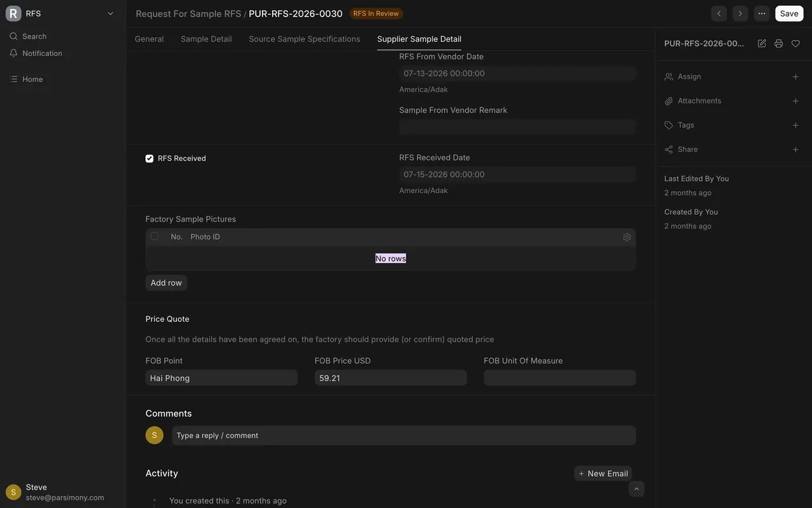Image resolution: width=812 pixels, height=508 pixels.
Task: Click the scroll-to-top chevron button
Action: 636,488
